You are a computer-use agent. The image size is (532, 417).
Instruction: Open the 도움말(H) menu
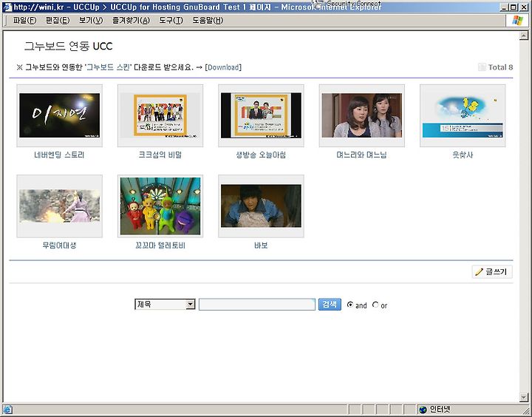208,21
